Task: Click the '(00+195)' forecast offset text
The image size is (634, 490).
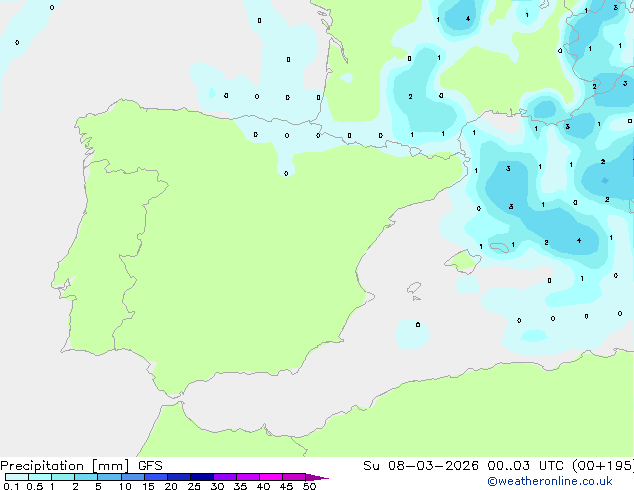Action: [x=603, y=466]
